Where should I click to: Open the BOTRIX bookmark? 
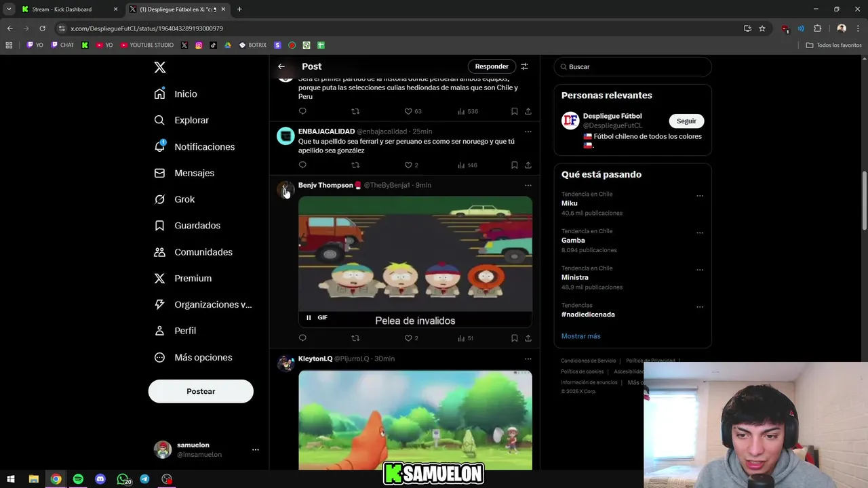click(252, 45)
